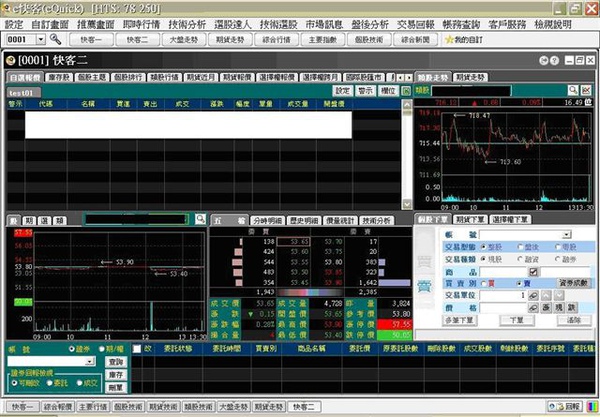This screenshot has height=417, width=600.
Task: Switch to the 期貨走勢 tab in chart panel
Action: click(x=470, y=77)
